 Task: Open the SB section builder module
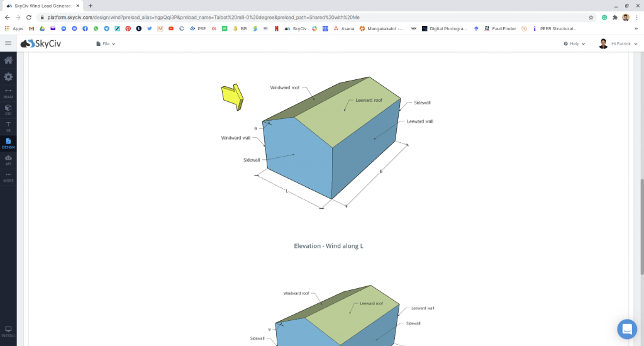point(8,126)
